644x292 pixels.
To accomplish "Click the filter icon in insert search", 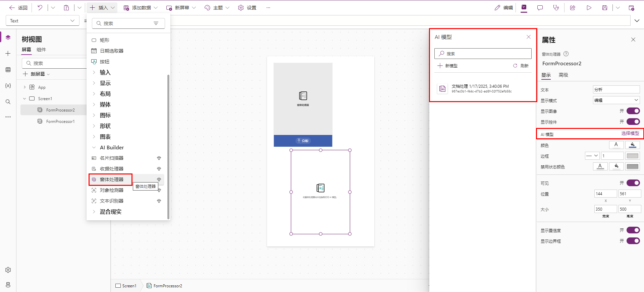I will tap(156, 23).
